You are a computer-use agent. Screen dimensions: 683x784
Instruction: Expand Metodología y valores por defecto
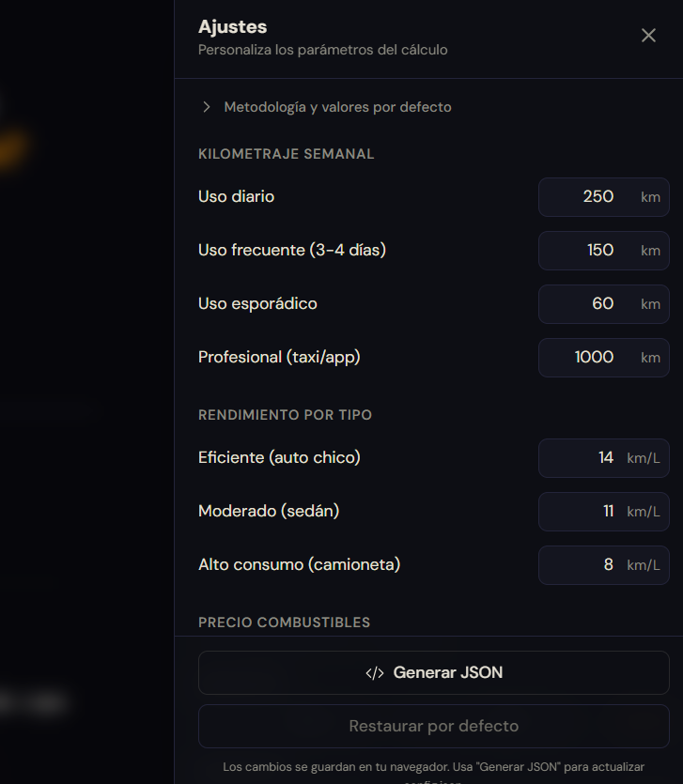[x=325, y=107]
